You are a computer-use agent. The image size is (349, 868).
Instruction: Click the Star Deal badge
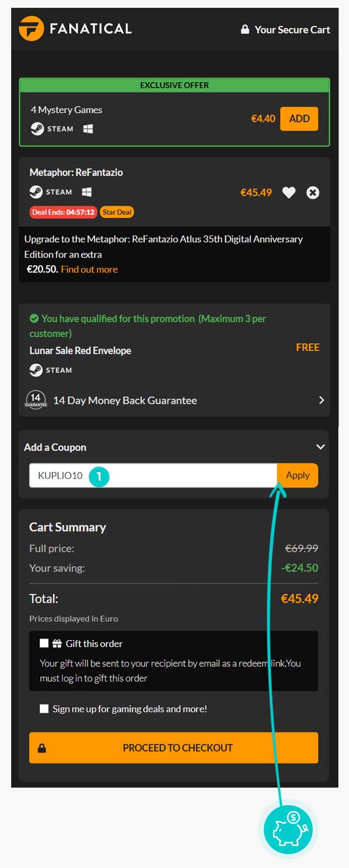[117, 212]
